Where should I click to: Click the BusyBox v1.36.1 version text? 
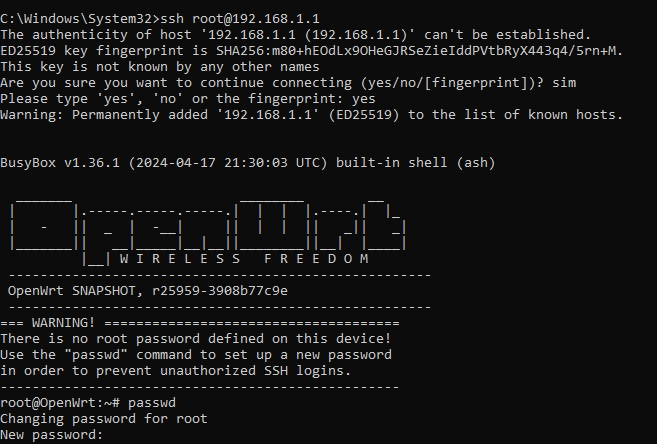[60, 163]
